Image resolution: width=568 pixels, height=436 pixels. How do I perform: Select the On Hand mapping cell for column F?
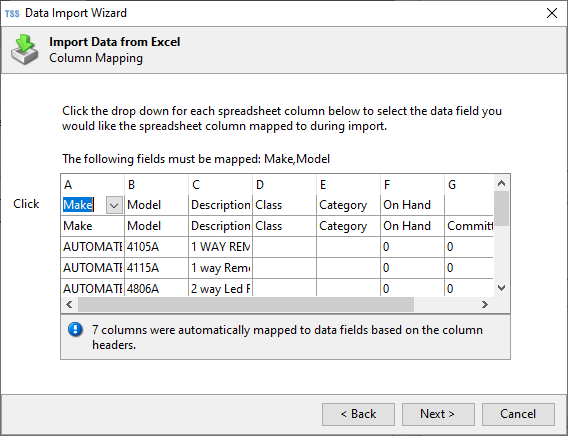click(413, 205)
